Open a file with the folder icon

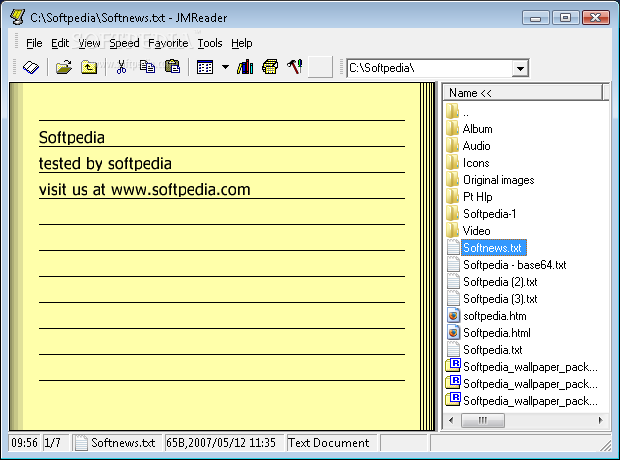tap(64, 67)
